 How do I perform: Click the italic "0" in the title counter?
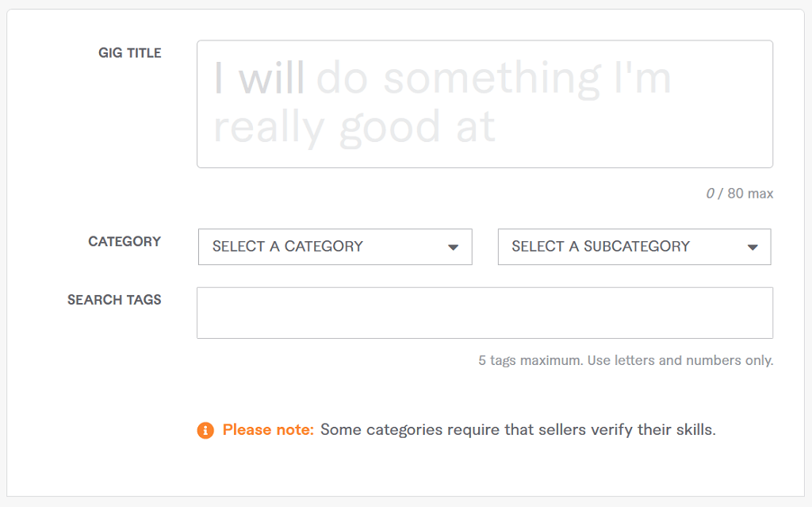(x=710, y=194)
